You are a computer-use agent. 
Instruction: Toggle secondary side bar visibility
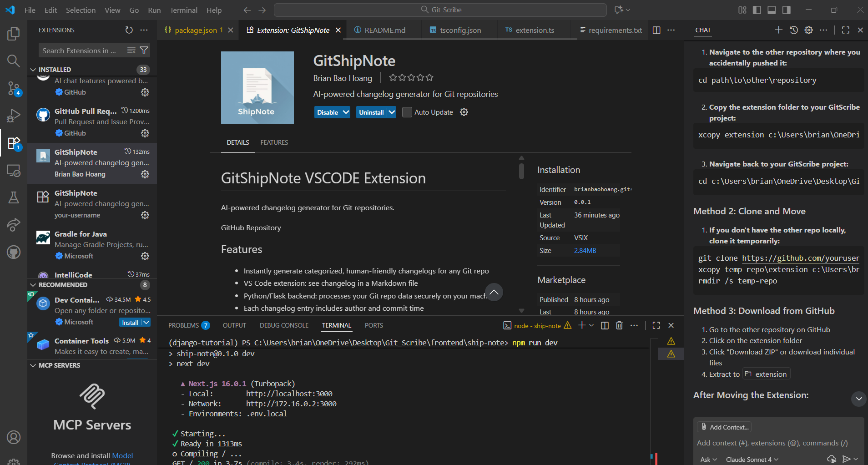pyautogui.click(x=786, y=10)
